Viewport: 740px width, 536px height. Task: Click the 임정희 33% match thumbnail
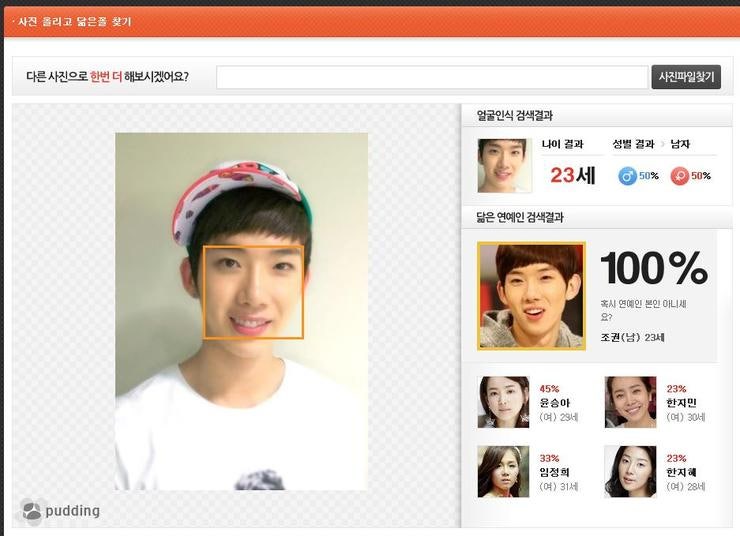pyautogui.click(x=503, y=472)
